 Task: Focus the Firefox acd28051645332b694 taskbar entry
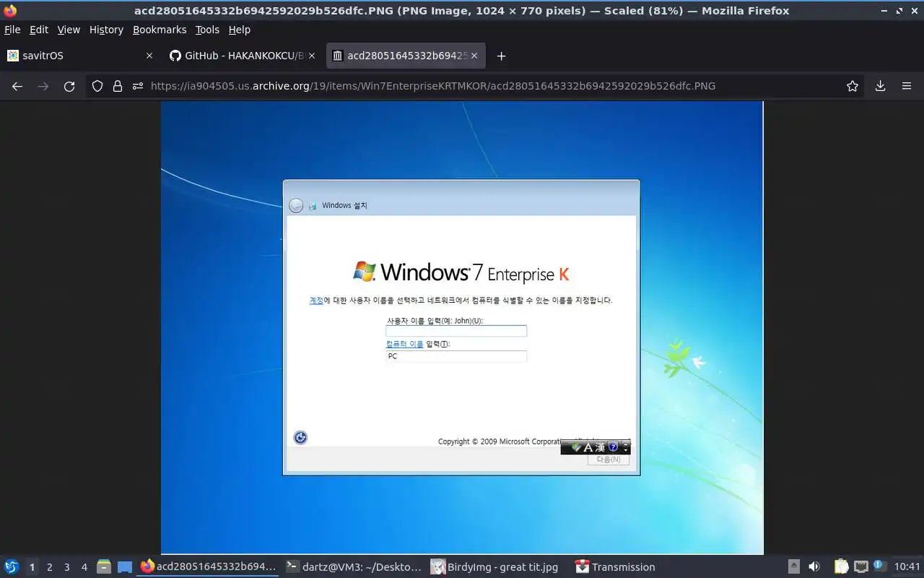coord(208,567)
